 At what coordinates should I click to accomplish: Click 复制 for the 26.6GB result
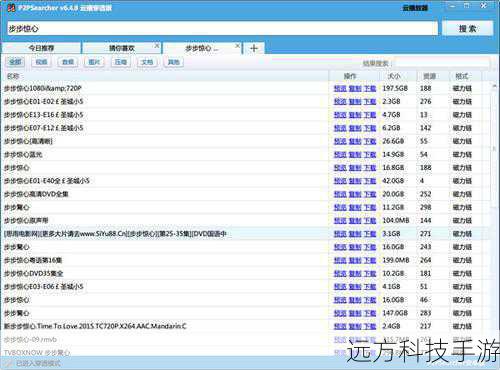355,141
